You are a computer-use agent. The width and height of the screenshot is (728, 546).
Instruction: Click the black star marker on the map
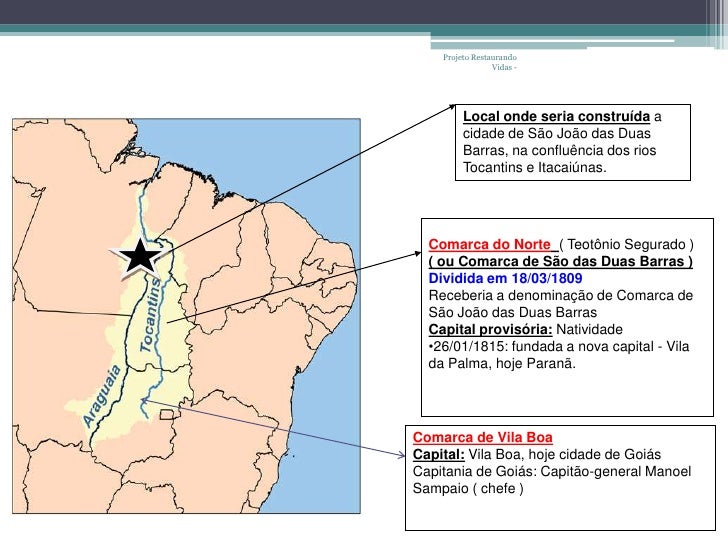pyautogui.click(x=140, y=256)
